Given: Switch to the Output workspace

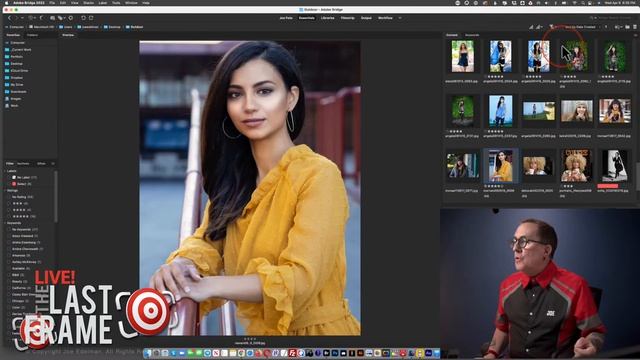Looking at the screenshot, I should 366,18.
